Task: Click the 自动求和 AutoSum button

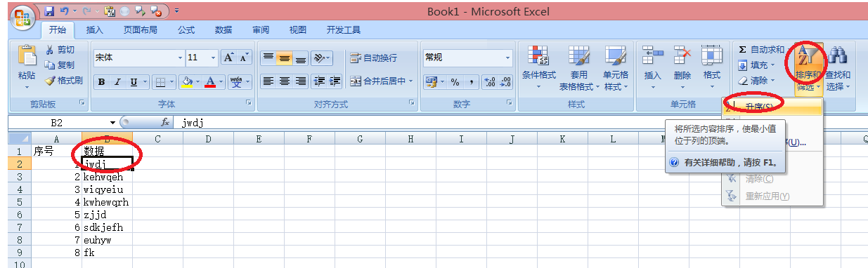Action: [761, 50]
